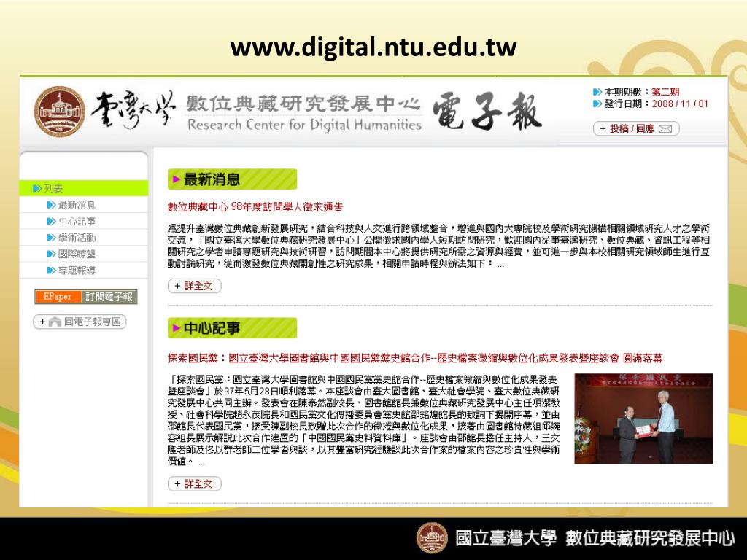Open the 探索國民黨 article headline link
The image size is (747, 560).
[415, 357]
